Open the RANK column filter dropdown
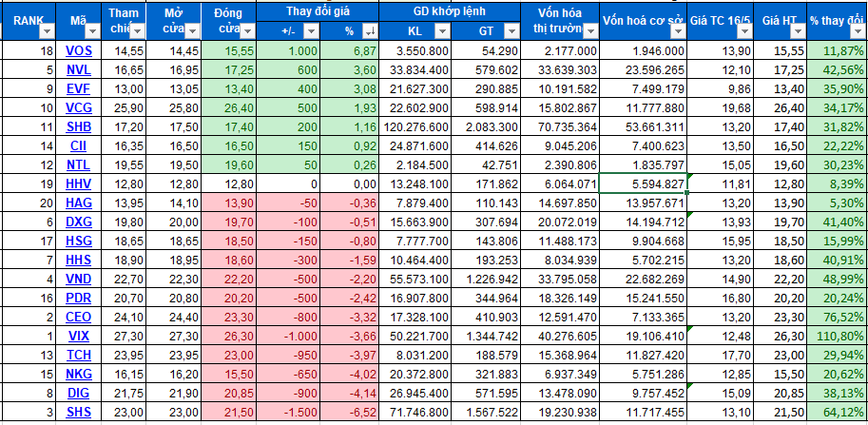Image resolution: width=868 pixels, height=425 pixels. coord(47,31)
